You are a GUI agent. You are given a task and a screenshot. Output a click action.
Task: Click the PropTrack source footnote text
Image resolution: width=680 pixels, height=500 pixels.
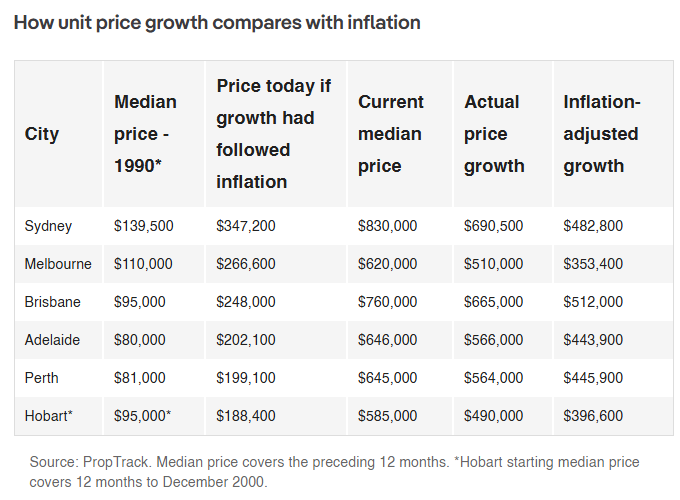click(334, 472)
